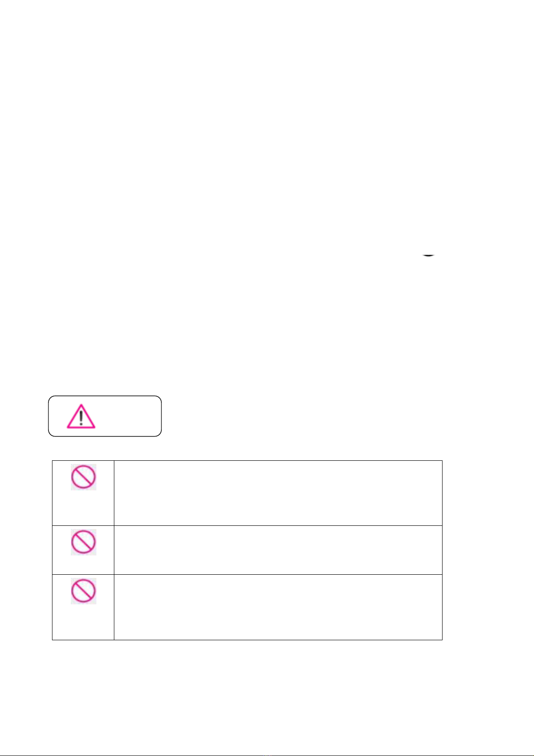Click the small black crescent mark
Screen dimensions: 534x756
click(x=429, y=255)
